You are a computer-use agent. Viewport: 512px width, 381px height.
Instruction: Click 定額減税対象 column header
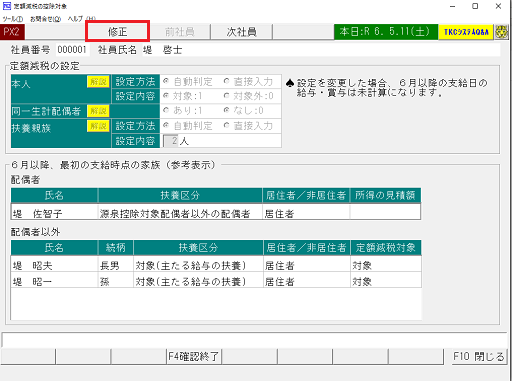pos(386,248)
